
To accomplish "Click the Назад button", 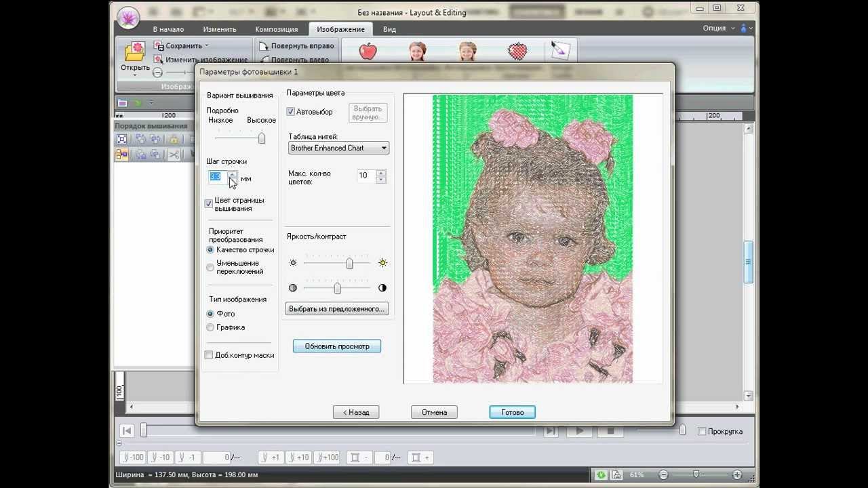I will [356, 412].
